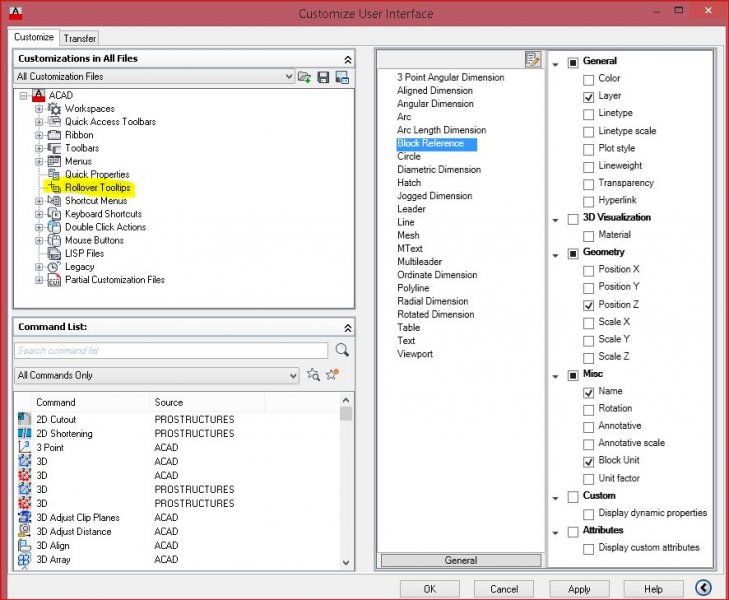This screenshot has width=729, height=600.
Task: Click the Toolbars node icon
Action: [x=54, y=148]
